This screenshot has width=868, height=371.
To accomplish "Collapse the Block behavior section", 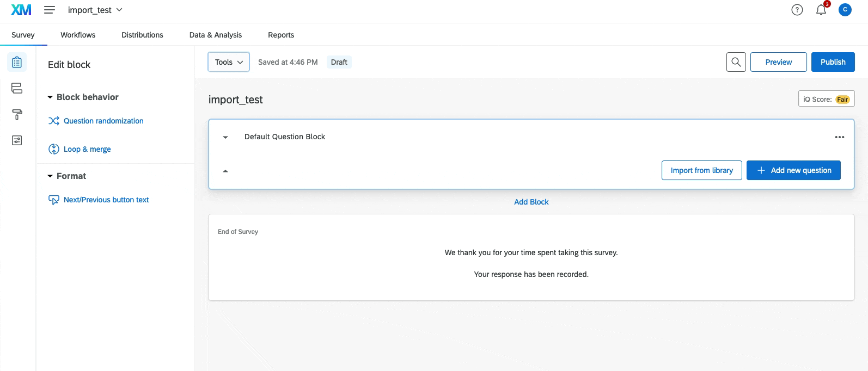I will 51,97.
